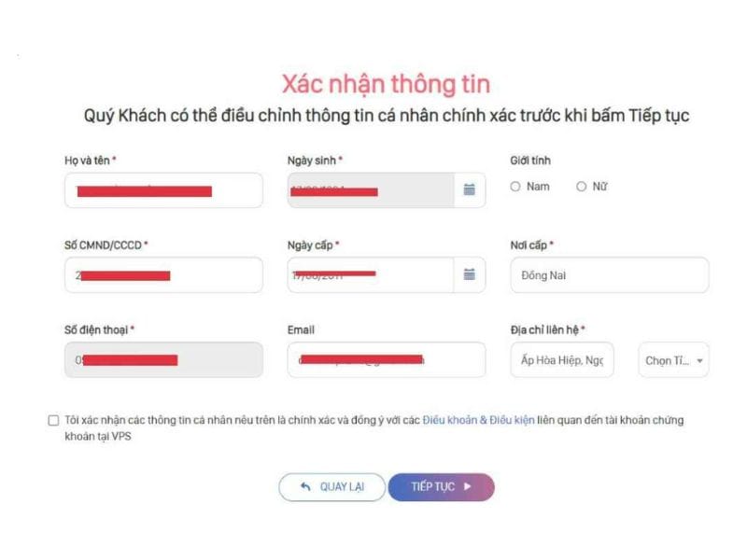Click the Số điện thoại field
The image size is (747, 560).
(x=163, y=359)
